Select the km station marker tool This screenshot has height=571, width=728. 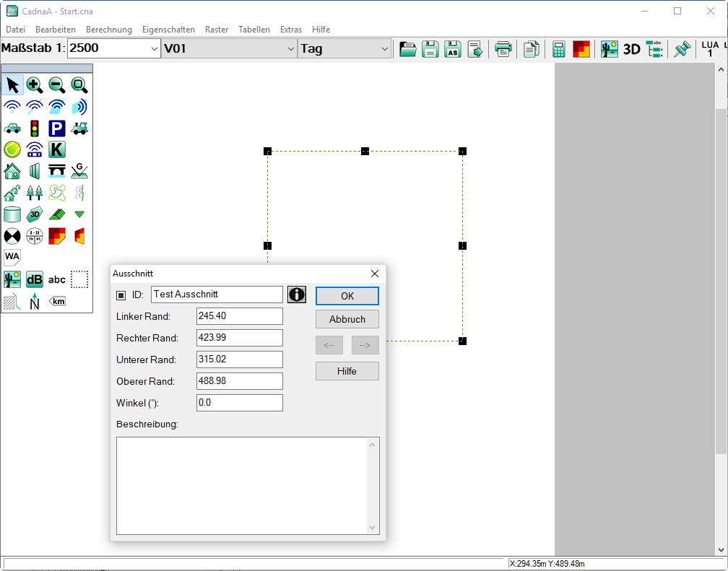coord(56,301)
